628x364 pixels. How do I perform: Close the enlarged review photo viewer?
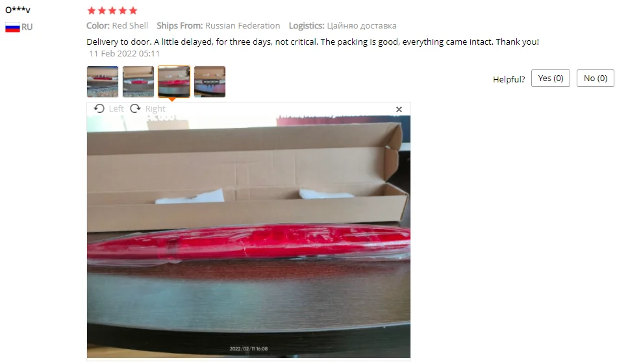(x=399, y=109)
